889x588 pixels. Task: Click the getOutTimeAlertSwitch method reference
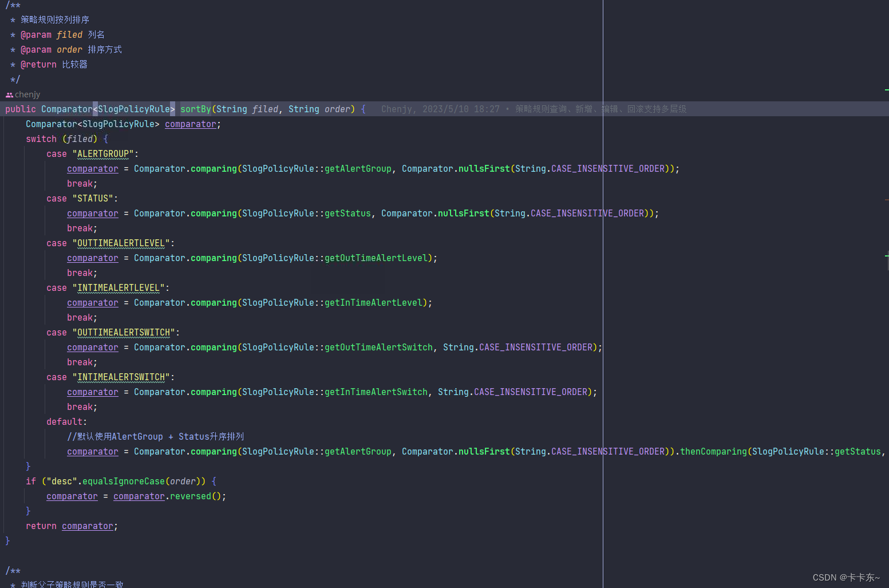click(378, 347)
